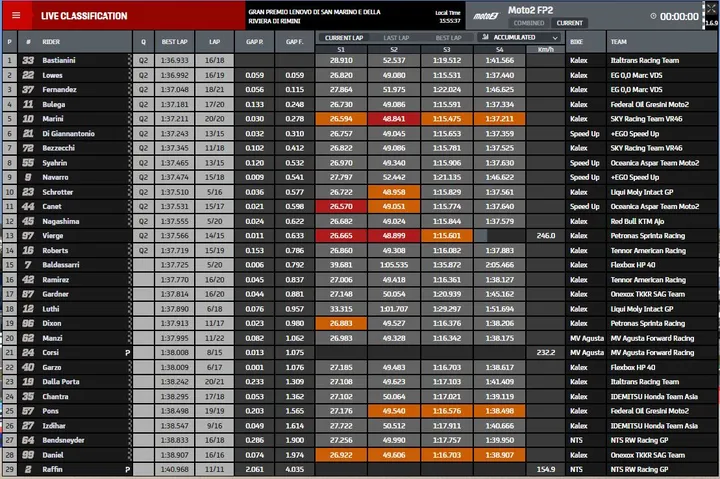Click the pit 'P' indicator in Corsi's row
The image size is (720, 479).
pyautogui.click(x=128, y=353)
